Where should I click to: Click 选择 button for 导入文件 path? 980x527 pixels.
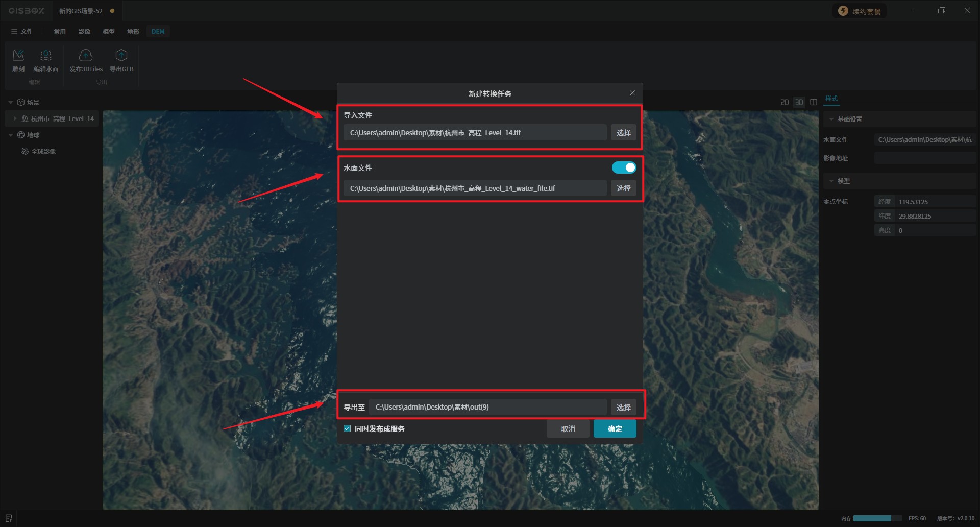[x=623, y=133]
